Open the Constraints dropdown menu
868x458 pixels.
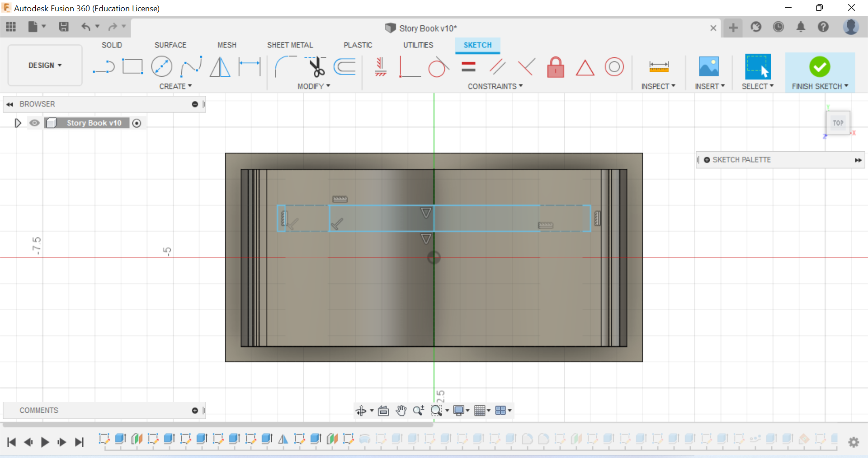[x=495, y=86]
